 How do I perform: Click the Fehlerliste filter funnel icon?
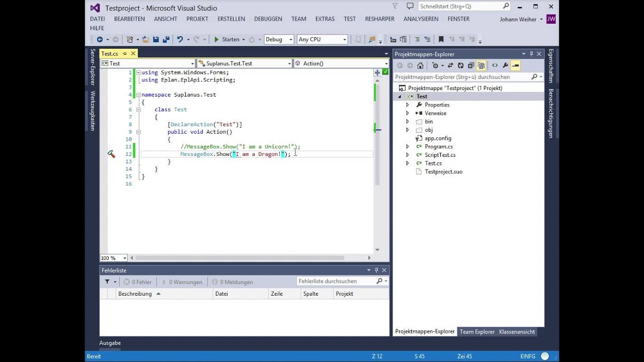(x=107, y=282)
